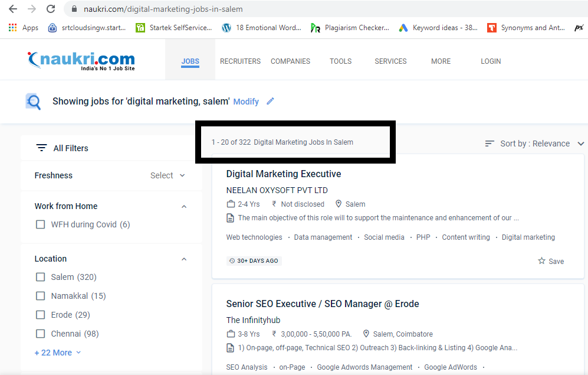Click the browser address bar URL

pyautogui.click(x=163, y=9)
